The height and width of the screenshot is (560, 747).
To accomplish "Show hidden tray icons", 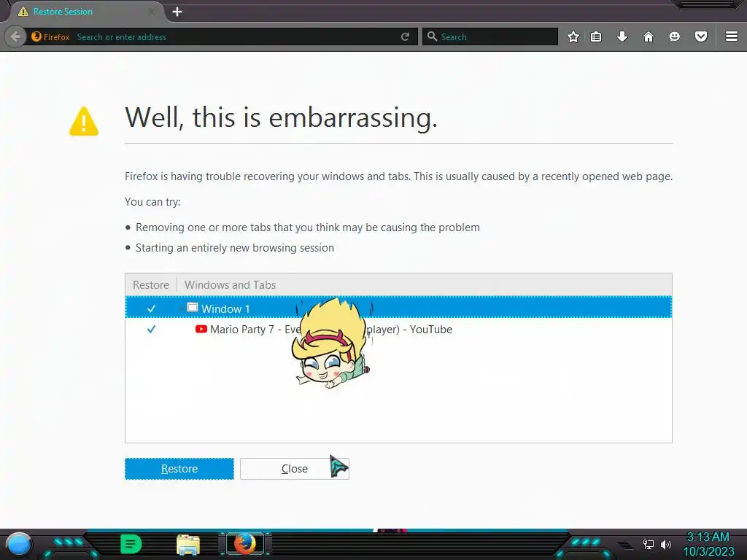I will pos(625,545).
